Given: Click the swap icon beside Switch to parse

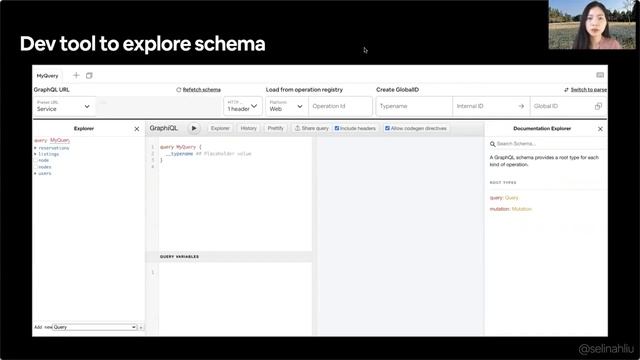Looking at the screenshot, I should coord(566,90).
